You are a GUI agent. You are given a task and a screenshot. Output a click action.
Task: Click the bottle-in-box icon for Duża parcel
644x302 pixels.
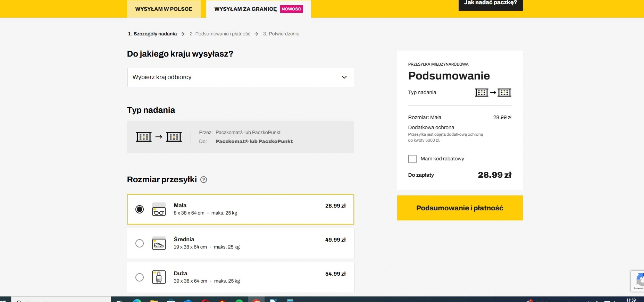[159, 277]
